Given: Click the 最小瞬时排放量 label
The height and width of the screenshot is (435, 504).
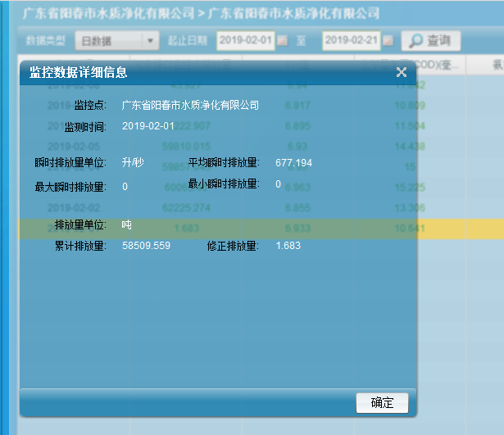Looking at the screenshot, I should (x=224, y=184).
